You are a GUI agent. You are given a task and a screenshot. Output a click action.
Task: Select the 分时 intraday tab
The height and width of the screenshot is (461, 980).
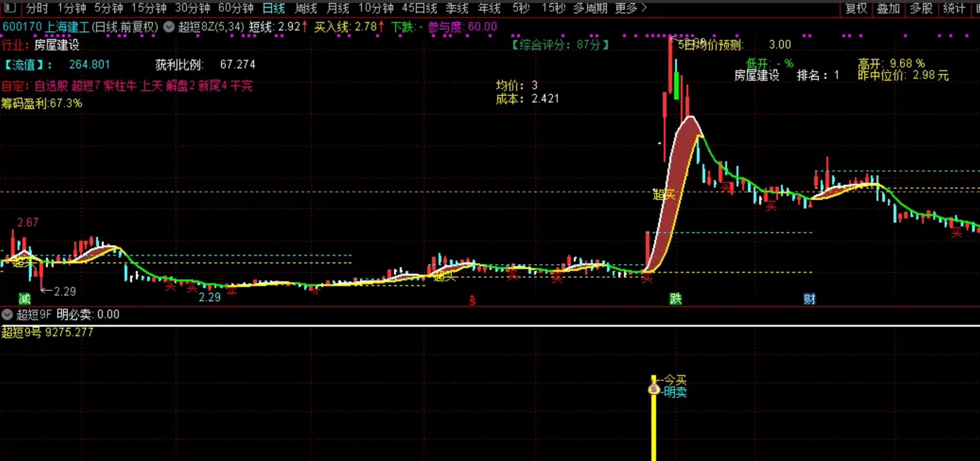(x=37, y=8)
